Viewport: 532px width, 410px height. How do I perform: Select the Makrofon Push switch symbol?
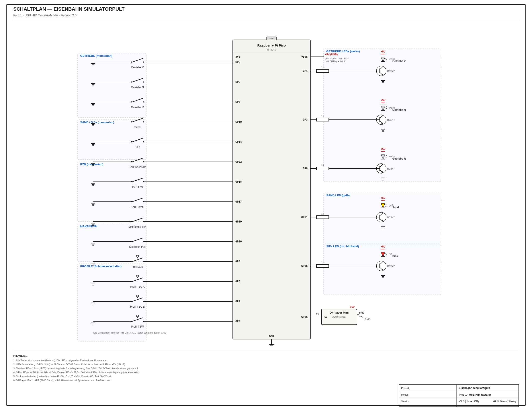click(x=137, y=220)
